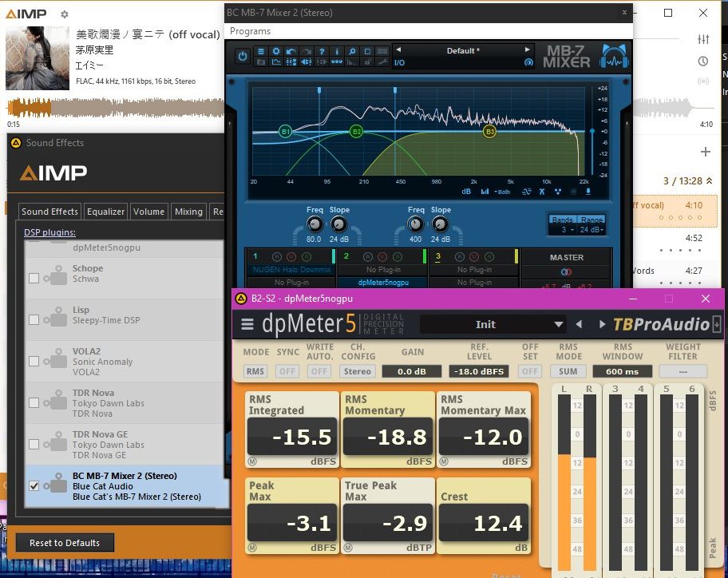
Task: Go to previous dpMeter5 preset arrow
Action: 579,324
